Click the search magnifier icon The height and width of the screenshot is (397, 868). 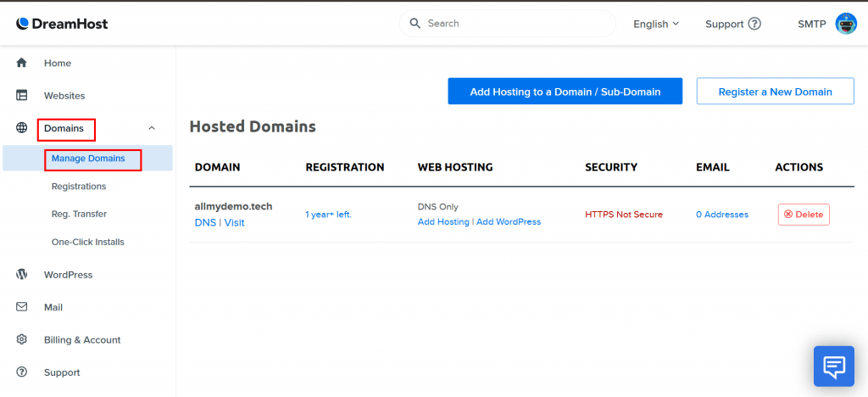[x=415, y=23]
